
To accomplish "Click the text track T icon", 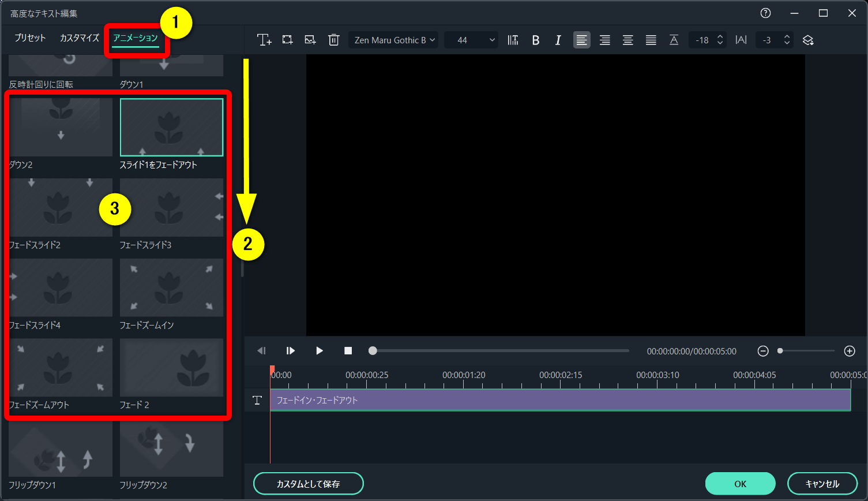I will pyautogui.click(x=257, y=400).
